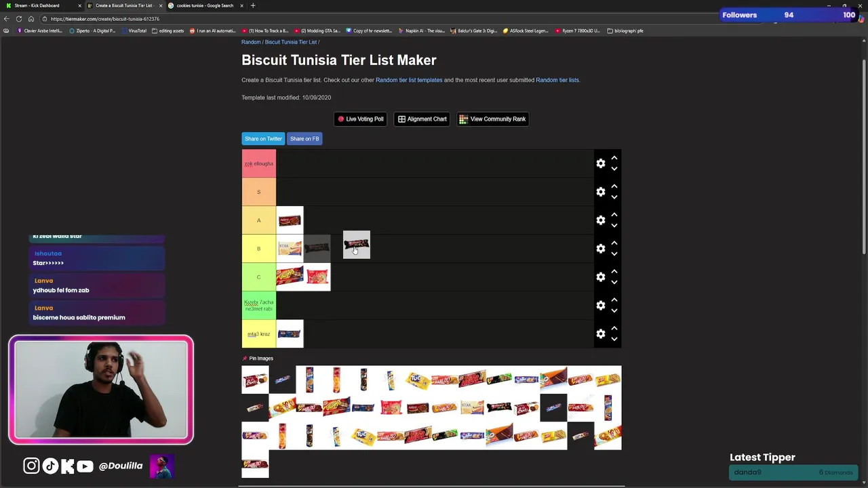868x488 pixels.
Task: Move the A tier row up
Action: (x=614, y=215)
